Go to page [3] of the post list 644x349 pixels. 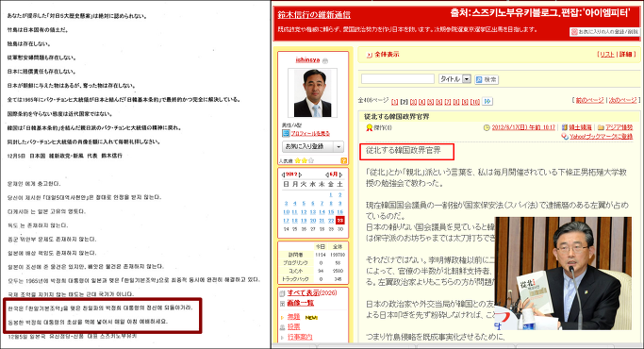pyautogui.click(x=413, y=102)
